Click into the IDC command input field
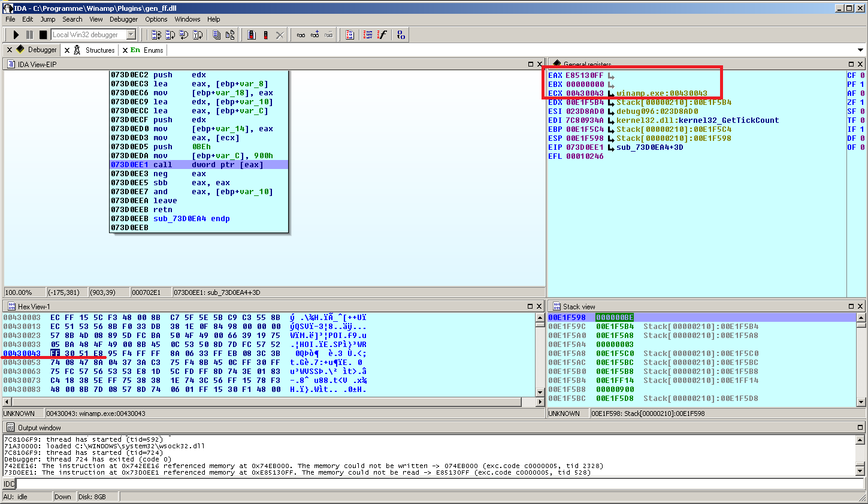The image size is (868, 504). coord(440,484)
